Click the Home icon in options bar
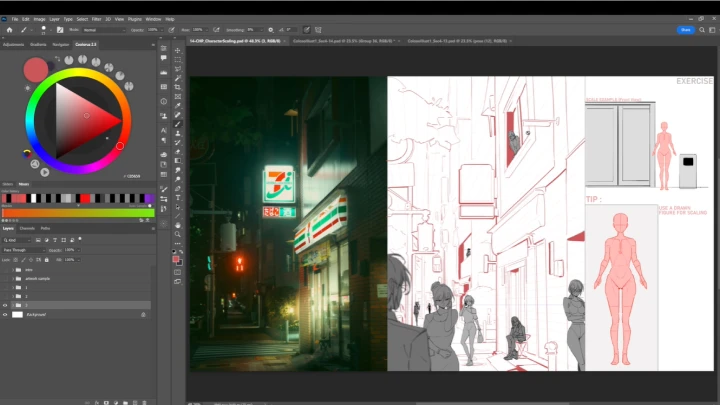 point(9,30)
